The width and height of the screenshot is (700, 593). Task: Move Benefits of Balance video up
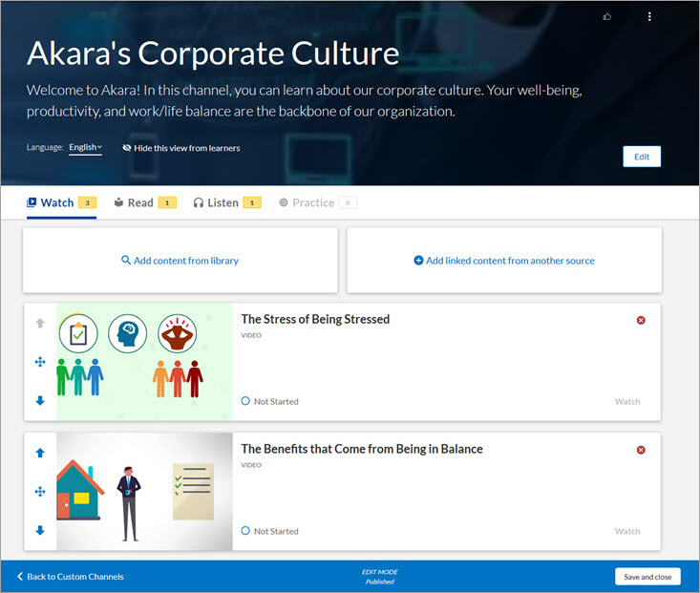(40, 453)
